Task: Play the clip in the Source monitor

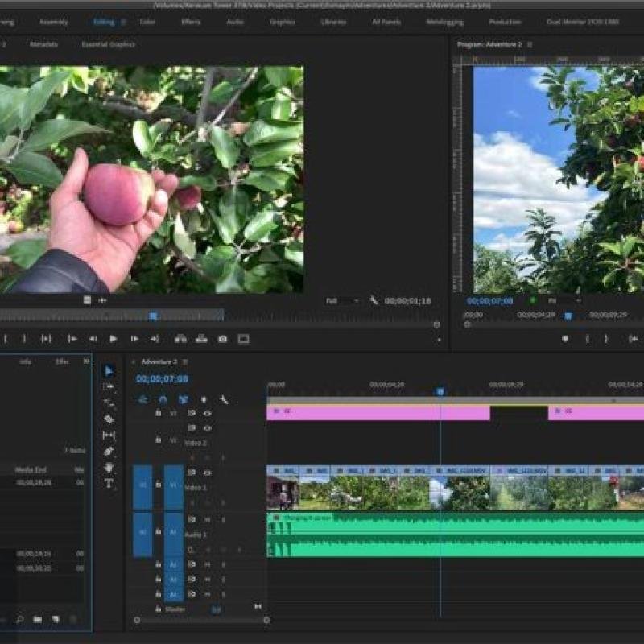Action: (113, 339)
